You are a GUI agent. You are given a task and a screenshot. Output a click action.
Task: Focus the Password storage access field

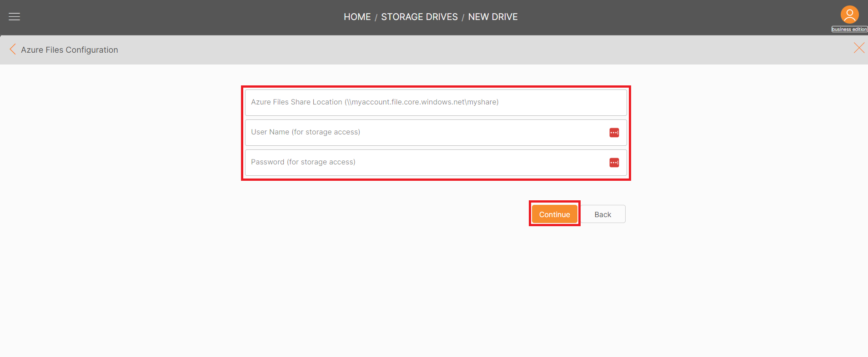pyautogui.click(x=436, y=162)
